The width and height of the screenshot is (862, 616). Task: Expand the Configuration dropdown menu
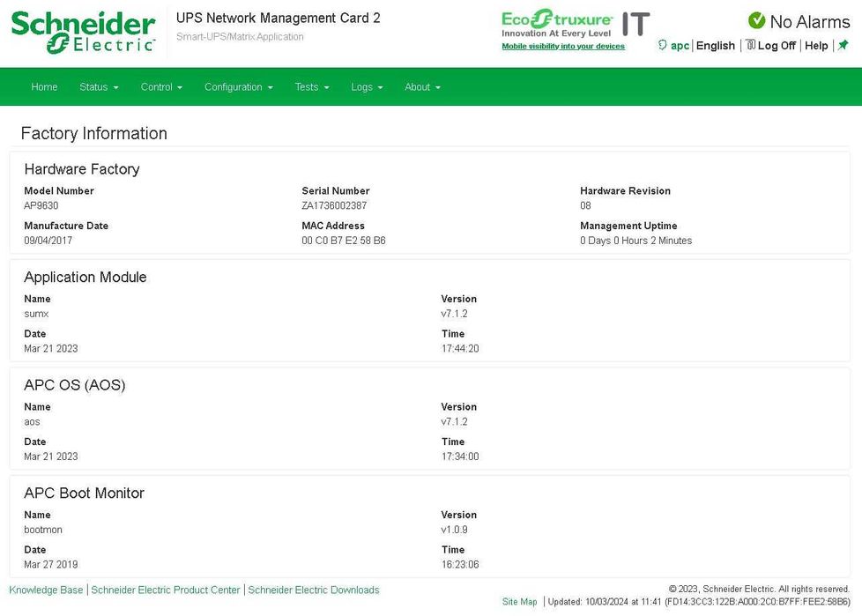tap(239, 87)
